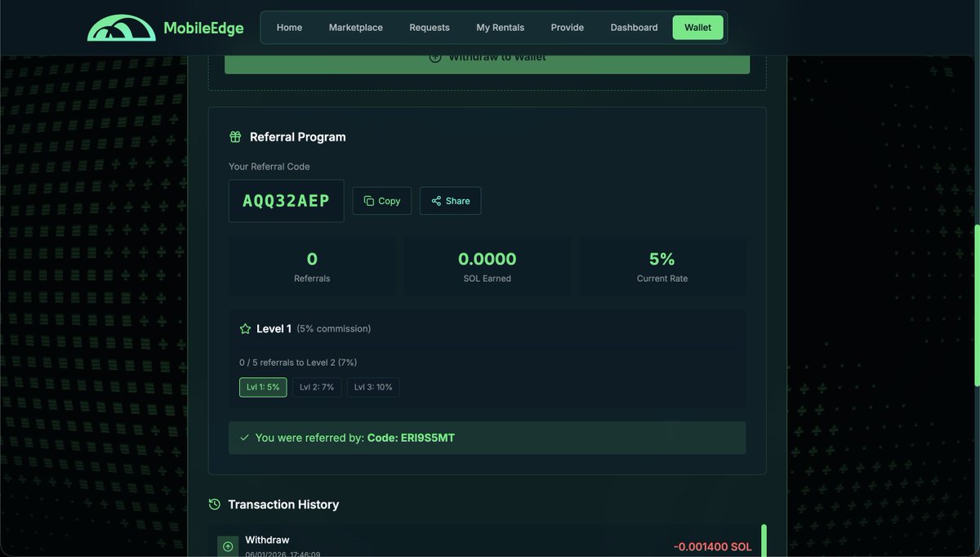Click the Withdraw transaction arrow icon
This screenshot has width=980, height=557.
228,546
